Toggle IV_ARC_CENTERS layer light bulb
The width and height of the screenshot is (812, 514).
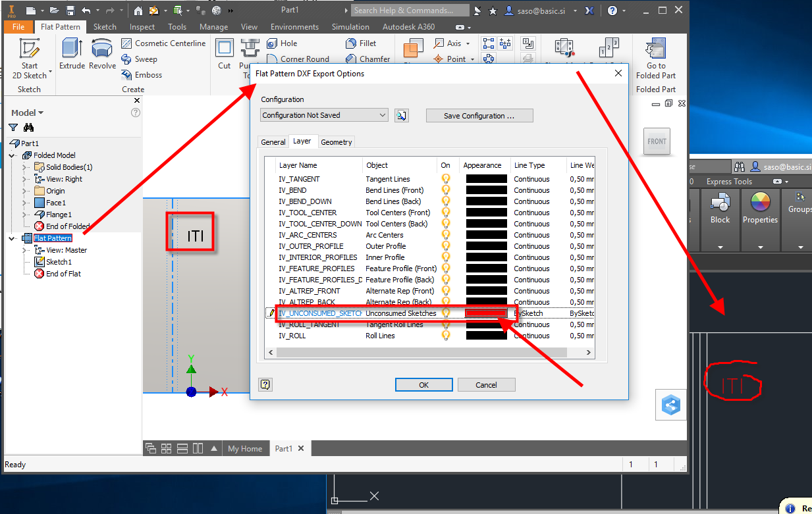pos(446,235)
